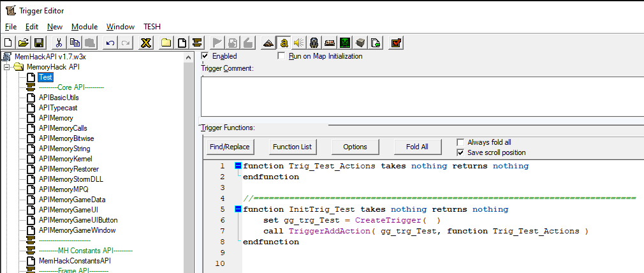The image size is (644, 273).
Task: Open the Terrain Editor mountain icon
Action: click(268, 43)
